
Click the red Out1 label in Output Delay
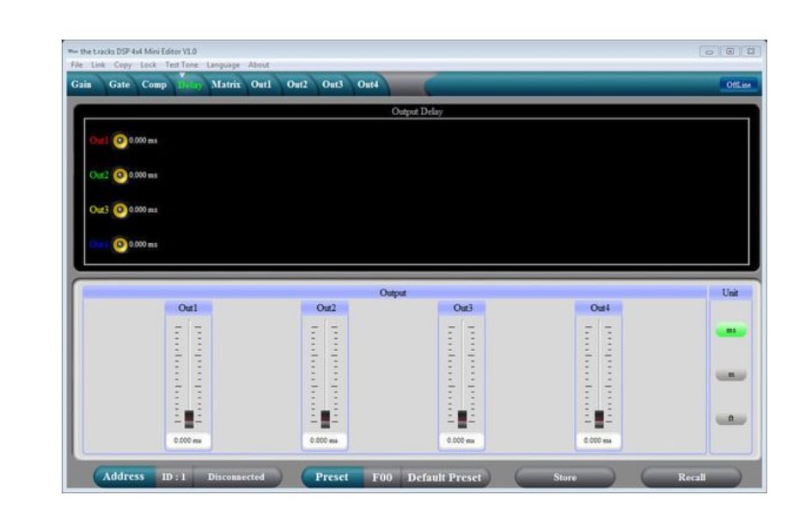pos(99,141)
